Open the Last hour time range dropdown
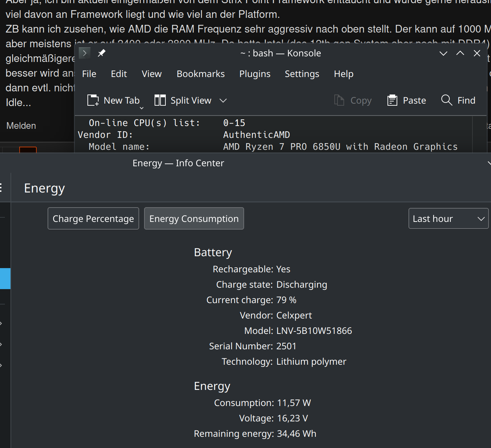The height and width of the screenshot is (448, 491). pyautogui.click(x=448, y=218)
